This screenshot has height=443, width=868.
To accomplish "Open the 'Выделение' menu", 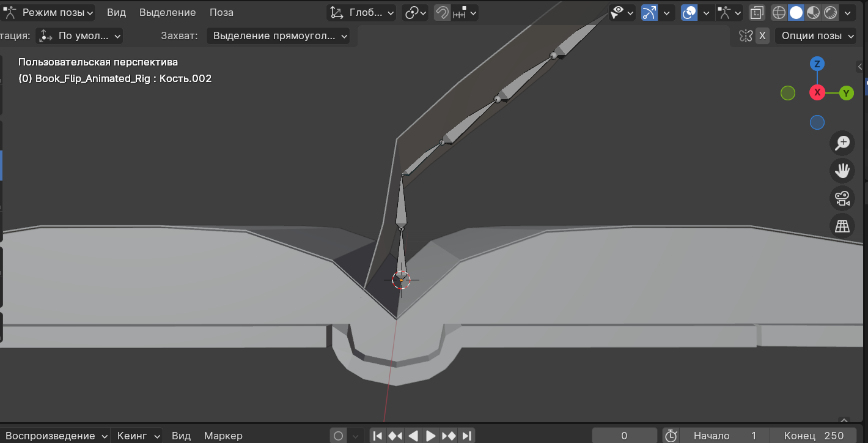I will click(x=167, y=12).
